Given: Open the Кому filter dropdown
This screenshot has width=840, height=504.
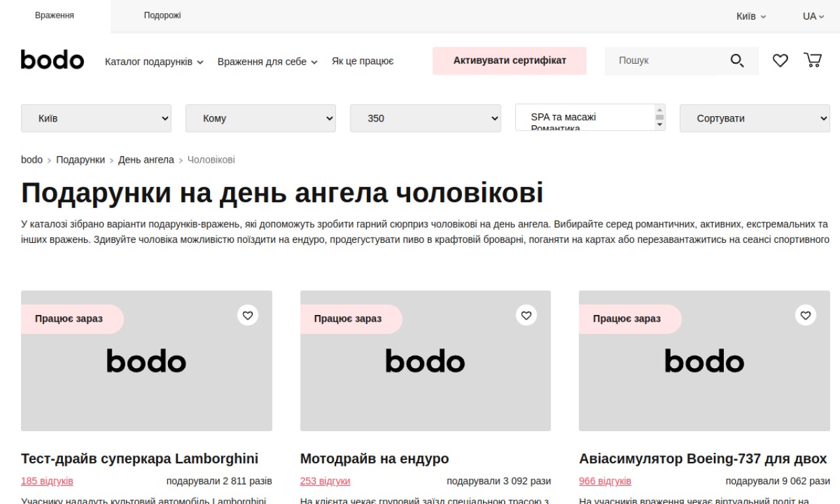Looking at the screenshot, I should pyautogui.click(x=261, y=118).
